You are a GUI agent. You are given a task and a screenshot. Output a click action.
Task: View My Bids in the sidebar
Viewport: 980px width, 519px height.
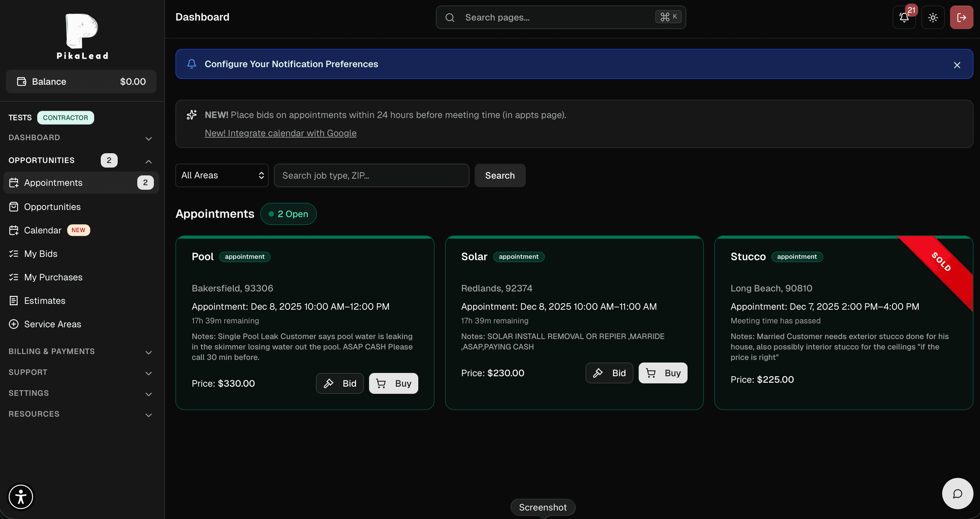click(x=41, y=253)
